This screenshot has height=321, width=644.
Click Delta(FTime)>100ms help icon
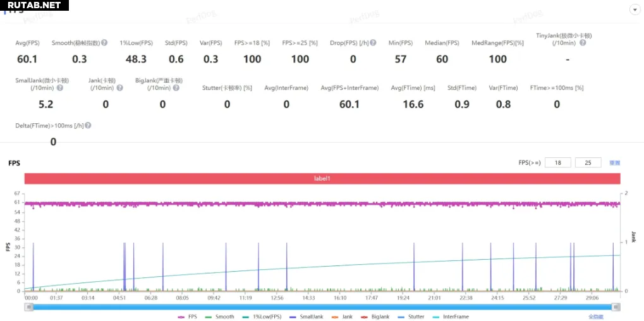(88, 126)
